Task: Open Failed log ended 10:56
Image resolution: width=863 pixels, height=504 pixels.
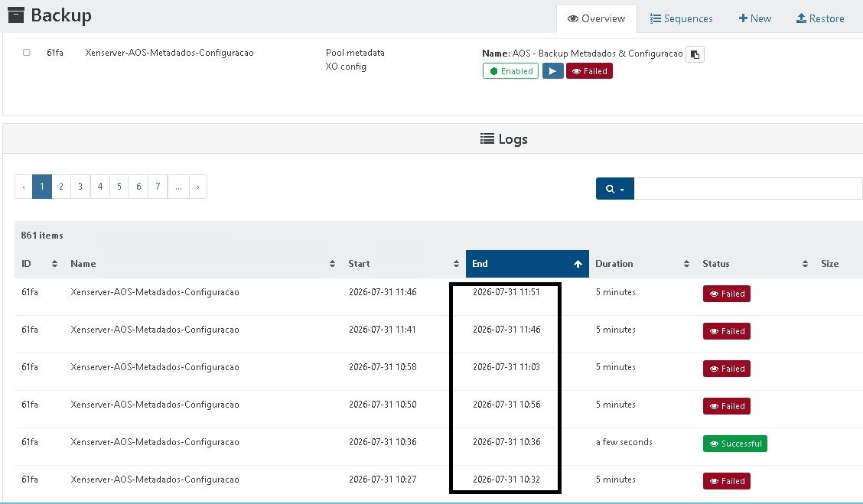Action: [727, 406]
